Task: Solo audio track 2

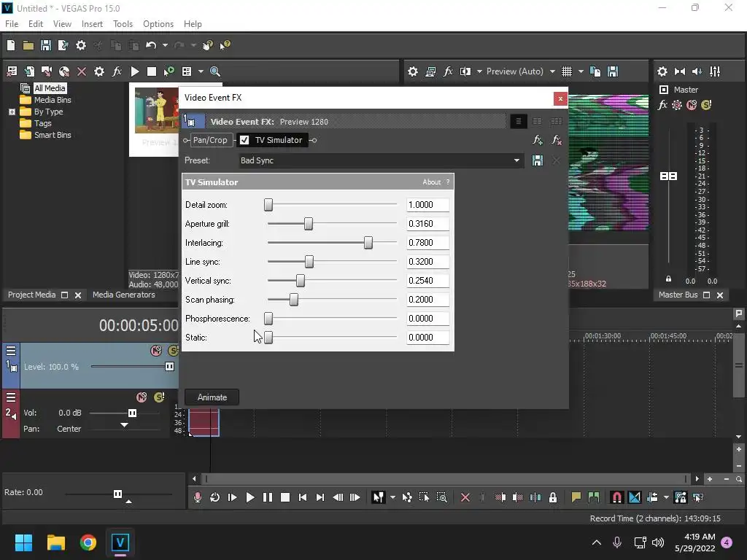Action: click(159, 397)
